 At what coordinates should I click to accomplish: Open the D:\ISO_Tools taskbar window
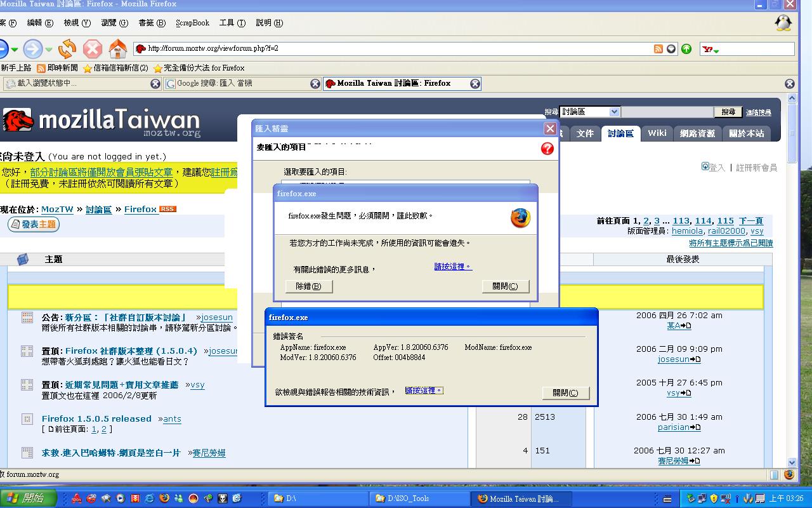point(420,498)
